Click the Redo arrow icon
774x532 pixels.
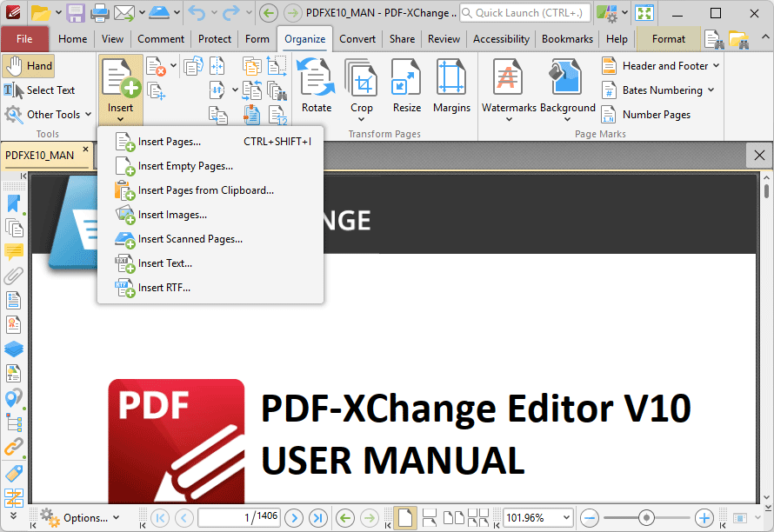coord(231,13)
